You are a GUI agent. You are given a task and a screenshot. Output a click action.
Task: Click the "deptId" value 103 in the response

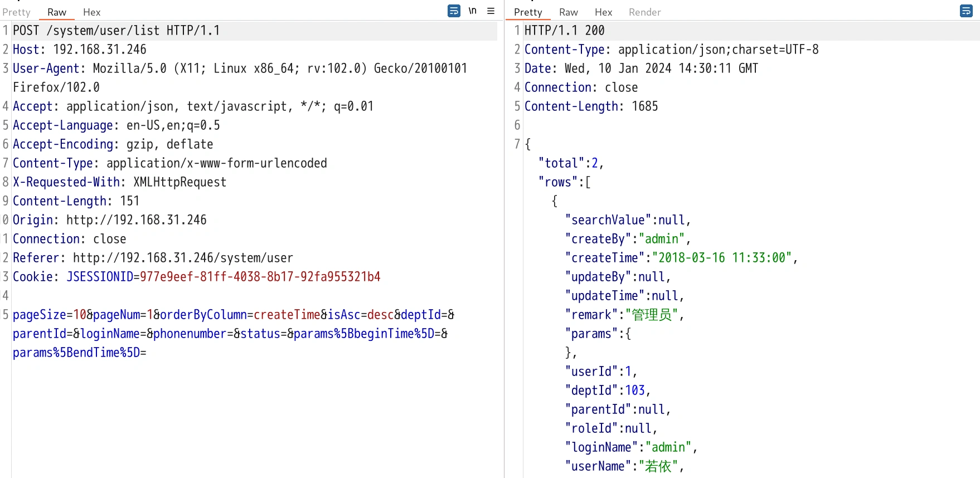click(634, 391)
